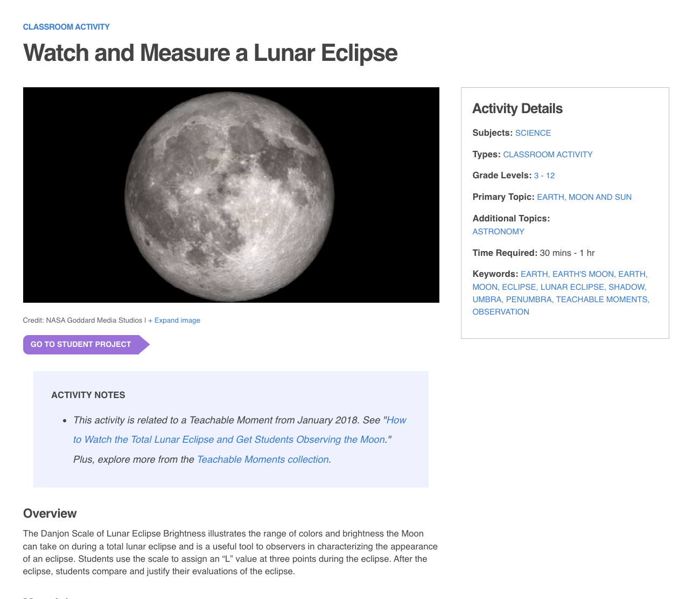Open the 3 - 12 grade levels link
This screenshot has width=700, height=599.
[544, 175]
